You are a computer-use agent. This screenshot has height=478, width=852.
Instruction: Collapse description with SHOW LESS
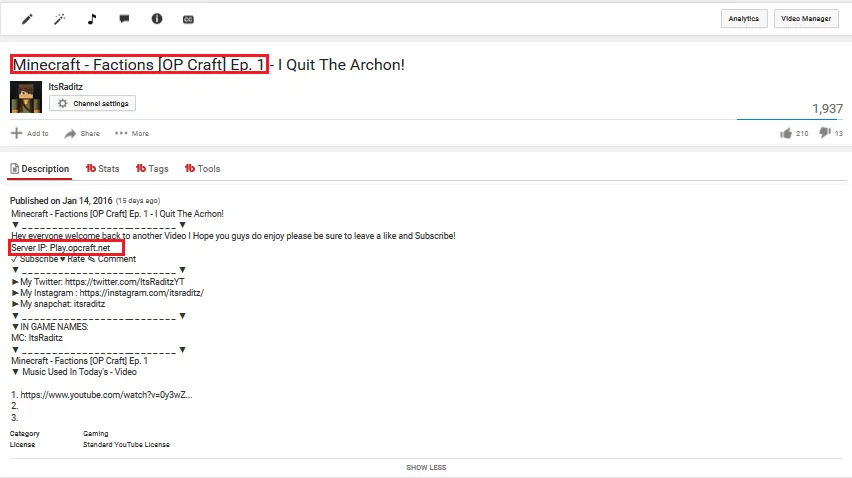(x=426, y=468)
